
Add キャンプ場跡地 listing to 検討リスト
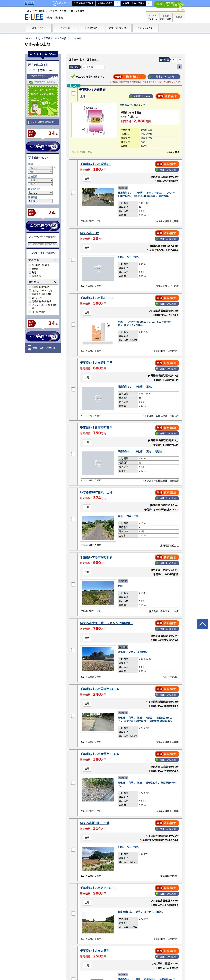click(167, 629)
